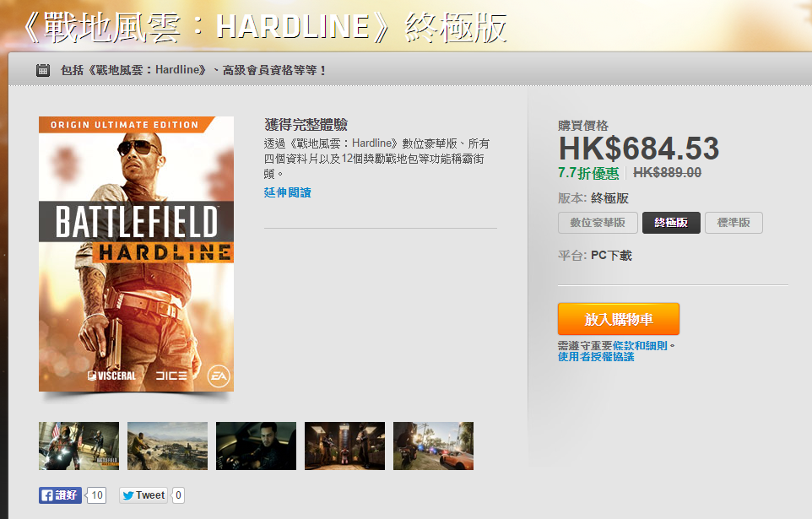Viewport: 812px width, 519px height.
Task: Open the first screenshot with the American flag
Action: (78, 446)
